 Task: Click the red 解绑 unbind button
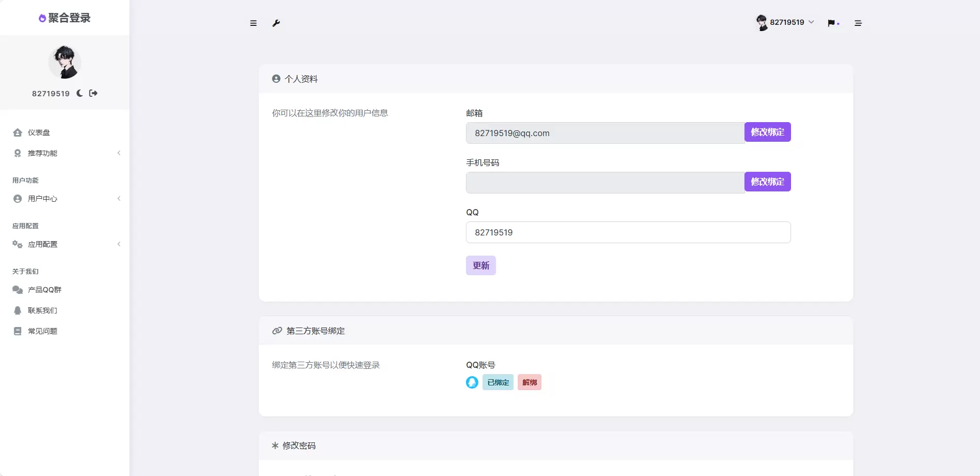[530, 382]
